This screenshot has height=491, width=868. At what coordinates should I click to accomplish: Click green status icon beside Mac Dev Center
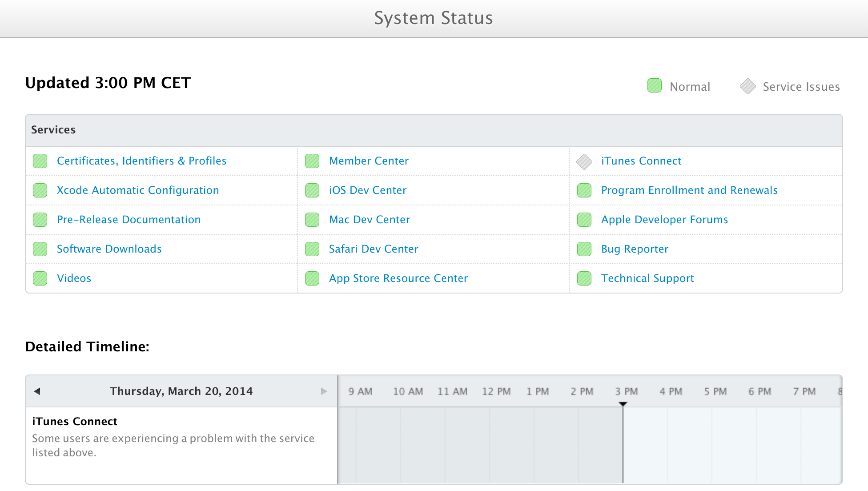coord(312,220)
